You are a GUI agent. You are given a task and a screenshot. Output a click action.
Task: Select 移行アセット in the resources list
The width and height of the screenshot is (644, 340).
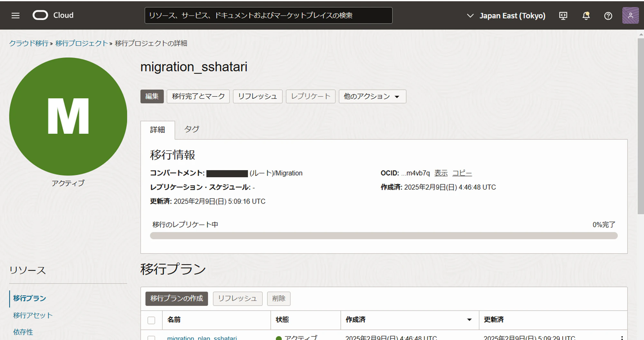coord(33,315)
